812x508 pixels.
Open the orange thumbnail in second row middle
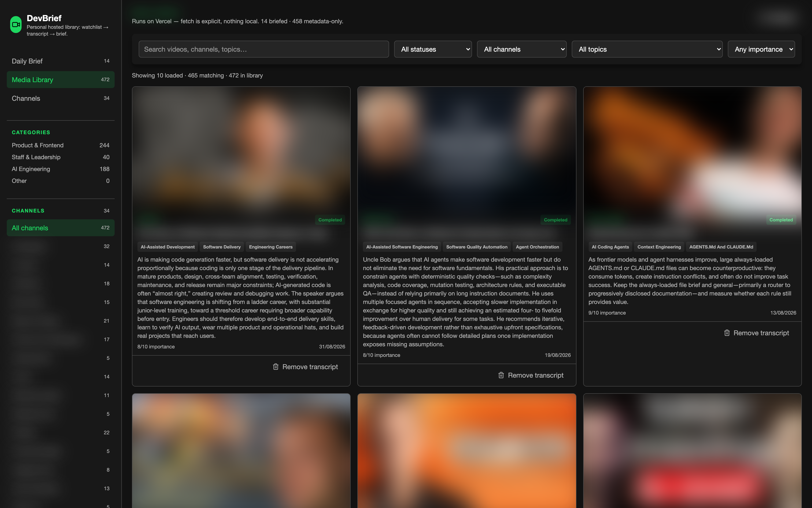[467, 451]
